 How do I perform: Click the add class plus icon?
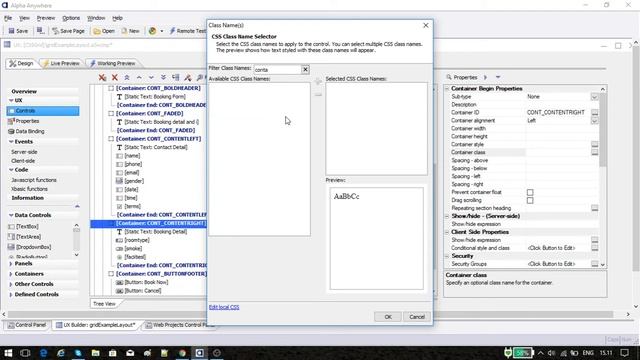(x=318, y=82)
